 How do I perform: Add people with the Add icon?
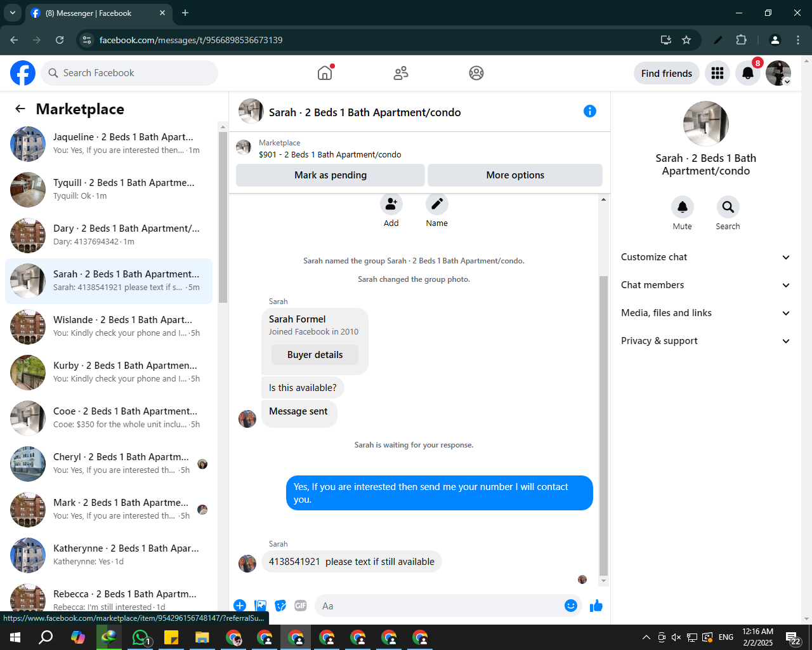pyautogui.click(x=391, y=204)
